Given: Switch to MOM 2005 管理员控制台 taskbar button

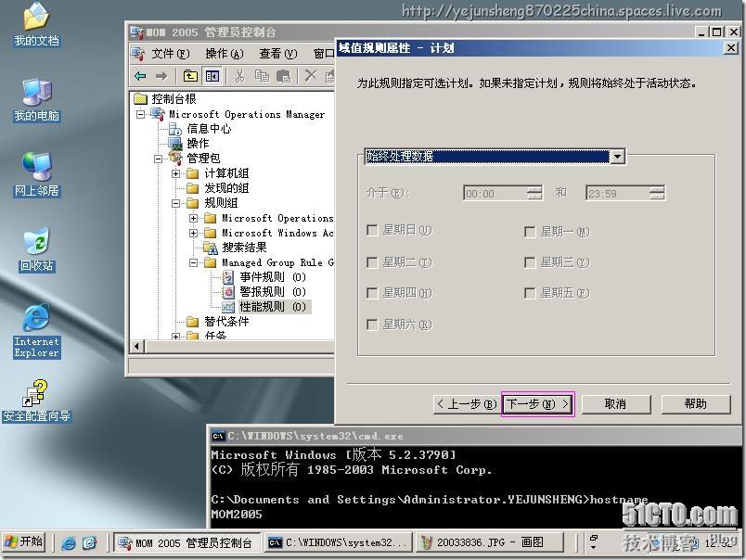Looking at the screenshot, I should click(x=187, y=542).
